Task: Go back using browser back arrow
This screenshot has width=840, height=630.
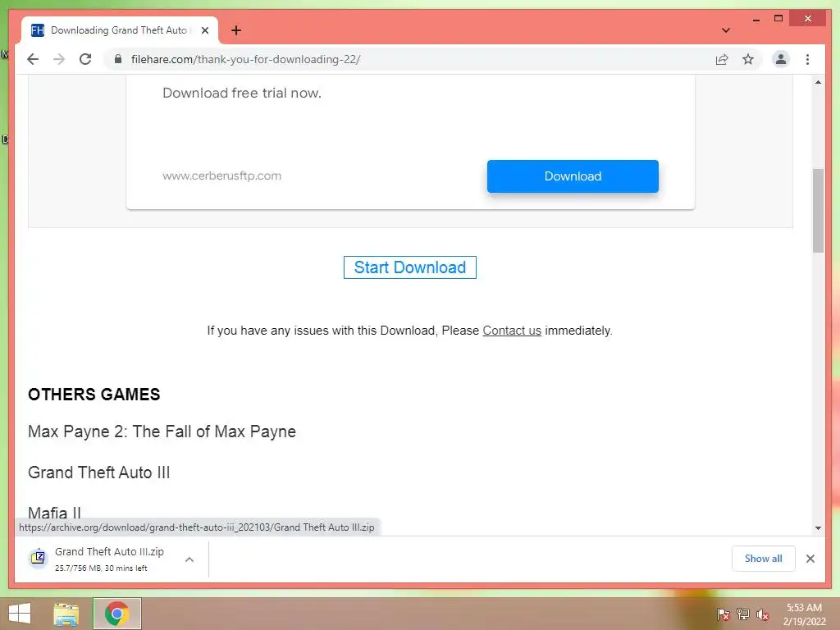Action: click(x=33, y=59)
